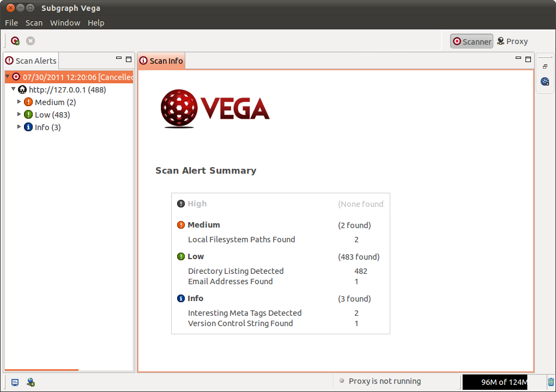
Task: Click the red scan target icon in tree
Action: point(16,76)
